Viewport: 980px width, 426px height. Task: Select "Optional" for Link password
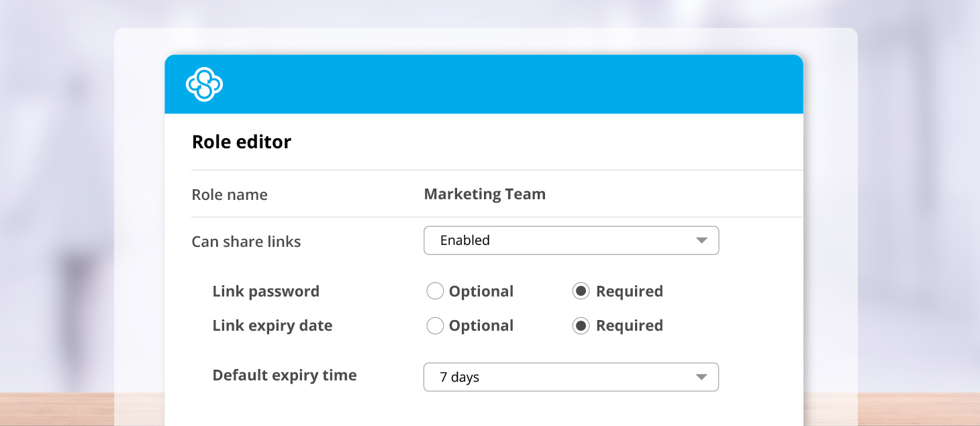click(435, 291)
